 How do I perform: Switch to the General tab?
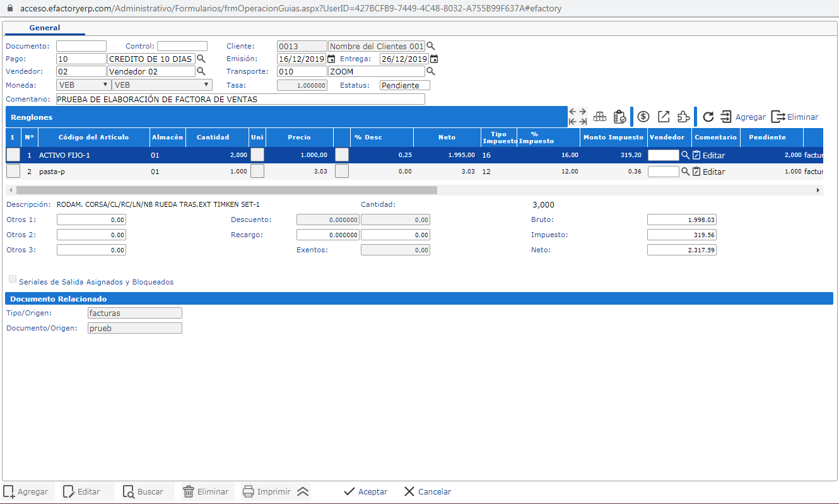pyautogui.click(x=45, y=28)
